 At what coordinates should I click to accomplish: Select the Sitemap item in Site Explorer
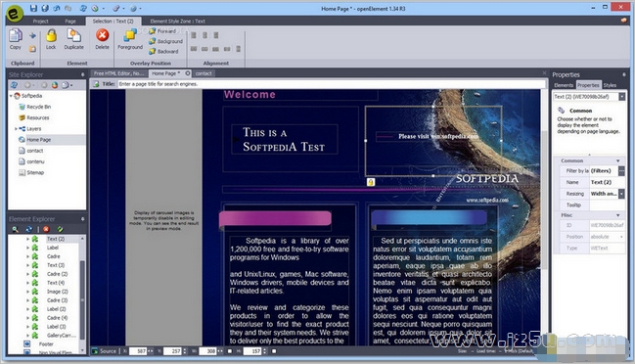pyautogui.click(x=35, y=172)
